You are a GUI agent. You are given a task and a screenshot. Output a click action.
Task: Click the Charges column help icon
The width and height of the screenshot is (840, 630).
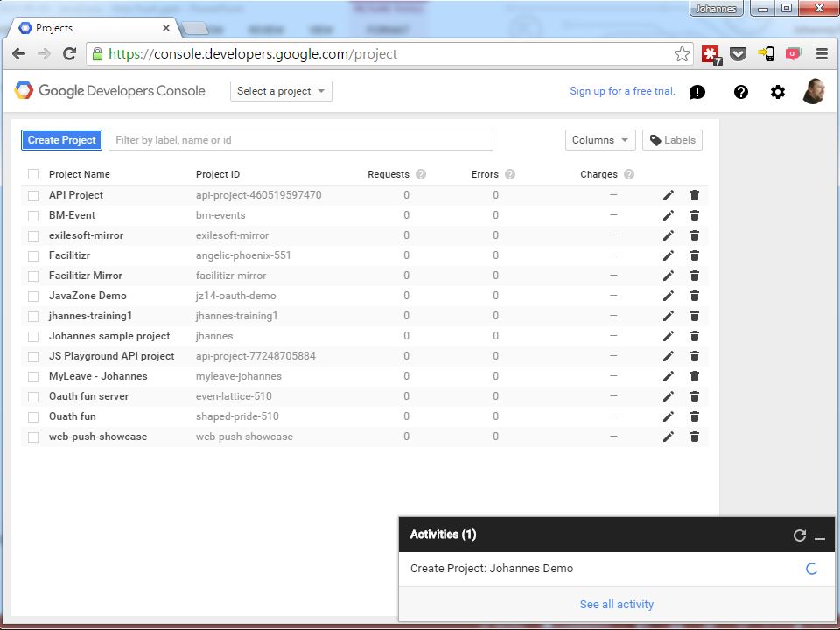click(x=629, y=174)
